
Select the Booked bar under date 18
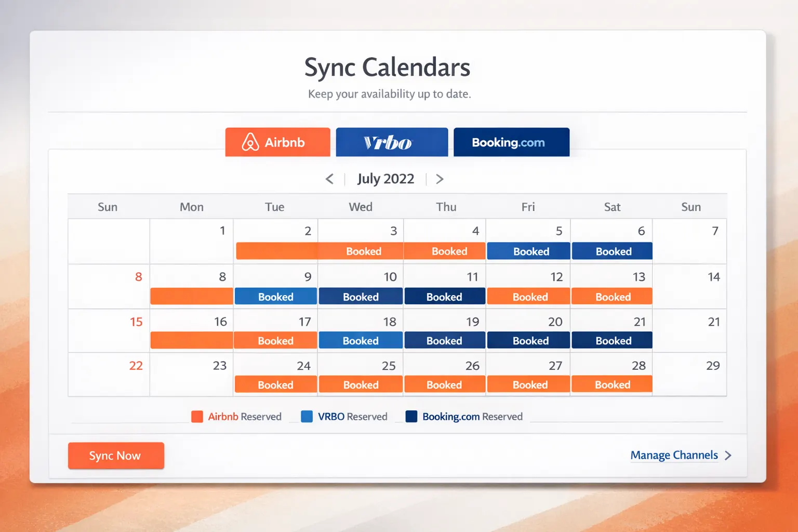pyautogui.click(x=361, y=340)
